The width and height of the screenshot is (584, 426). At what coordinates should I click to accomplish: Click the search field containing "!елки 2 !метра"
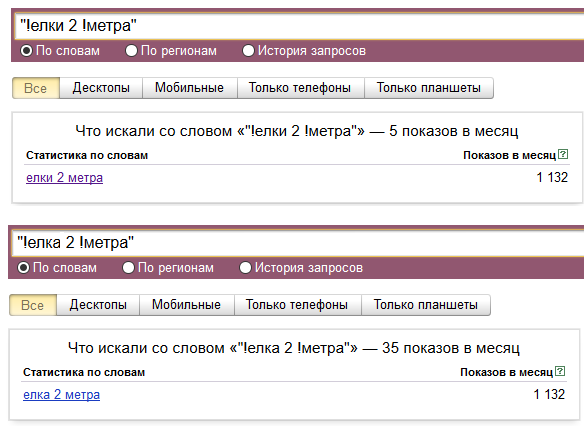click(299, 26)
